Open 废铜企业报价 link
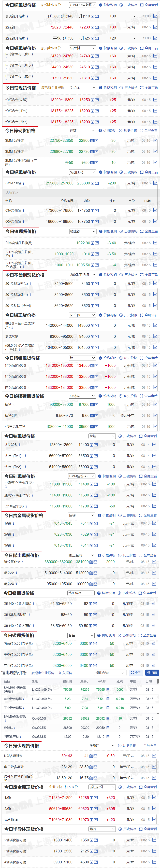 51,5
